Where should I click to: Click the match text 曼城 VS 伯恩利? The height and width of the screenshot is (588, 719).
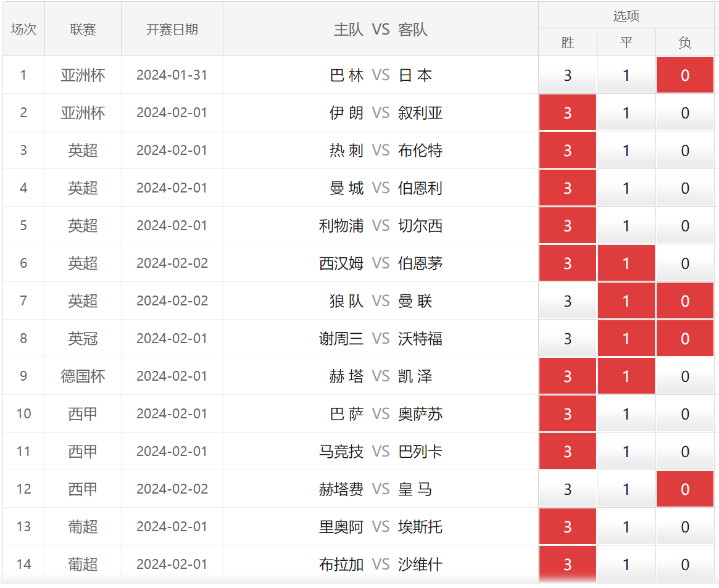[386, 188]
